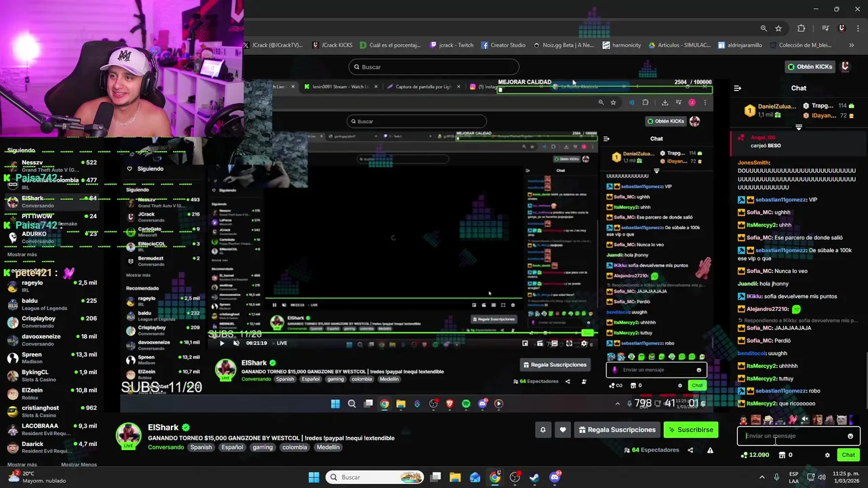Select the Spanish tag

[x=201, y=447]
